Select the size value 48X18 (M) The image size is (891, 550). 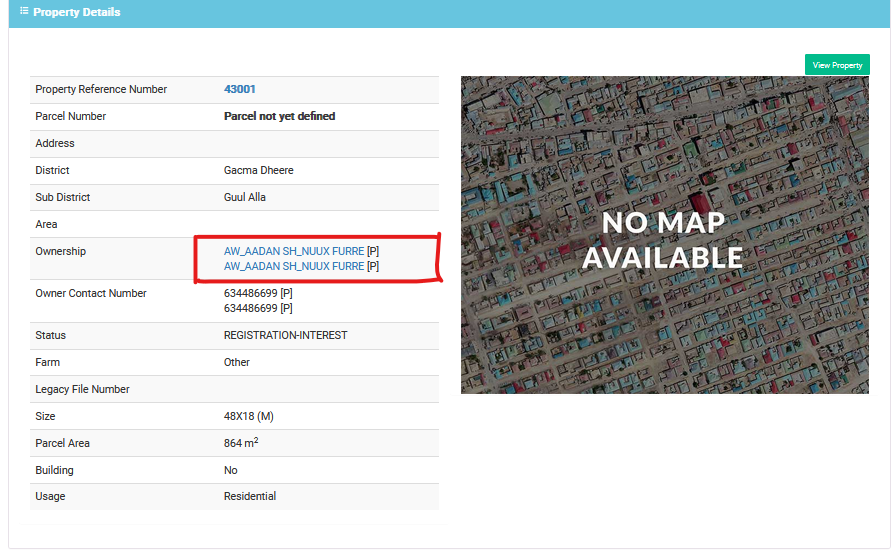pyautogui.click(x=248, y=416)
